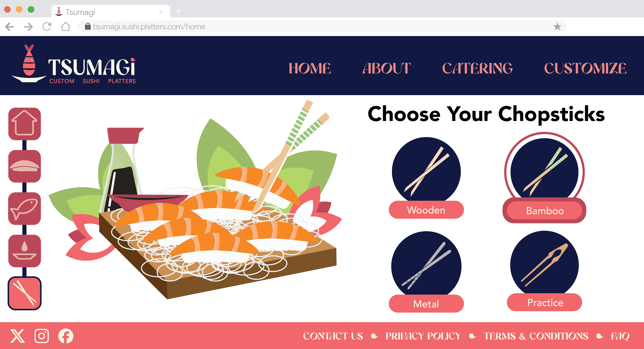The height and width of the screenshot is (349, 644).
Task: Open the Instagram icon in footer
Action: pyautogui.click(x=42, y=336)
